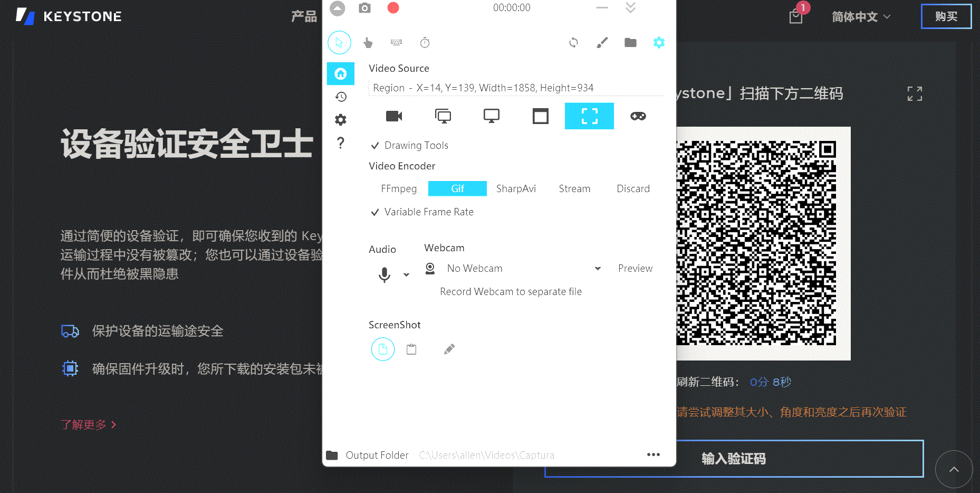
Task: Select audio-only video camera source
Action: [394, 116]
